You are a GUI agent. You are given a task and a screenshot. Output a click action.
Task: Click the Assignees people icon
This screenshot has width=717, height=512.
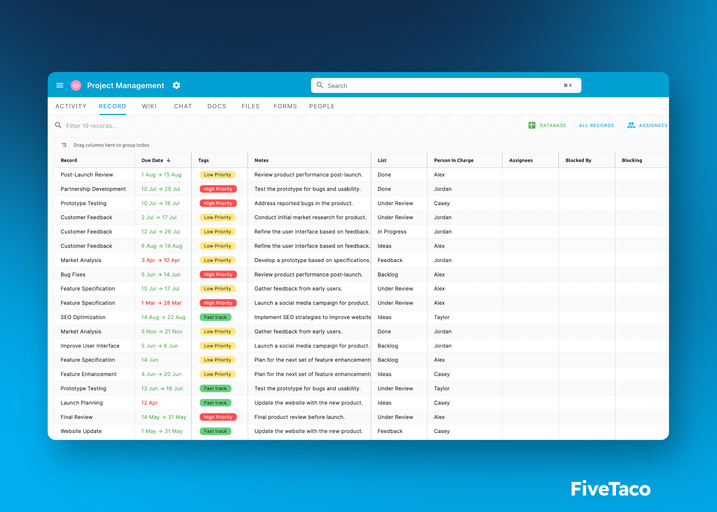coord(631,126)
